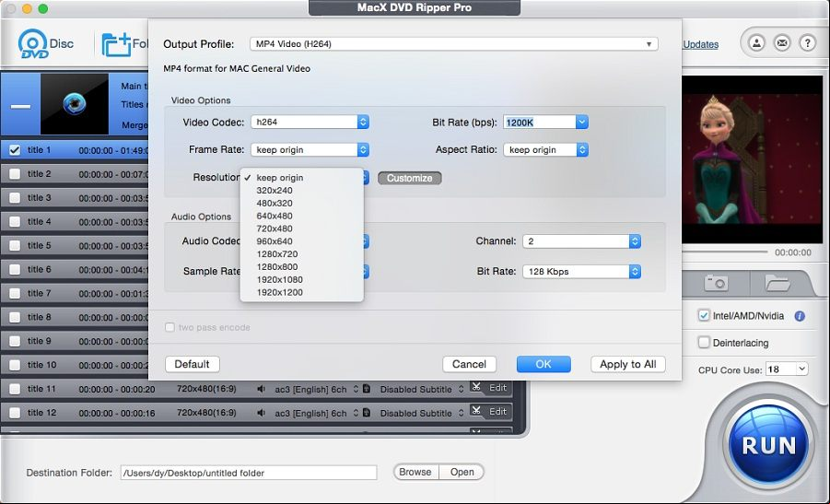Image resolution: width=830 pixels, height=504 pixels.
Task: Click the speaker icon on title 12 row
Action: (261, 413)
